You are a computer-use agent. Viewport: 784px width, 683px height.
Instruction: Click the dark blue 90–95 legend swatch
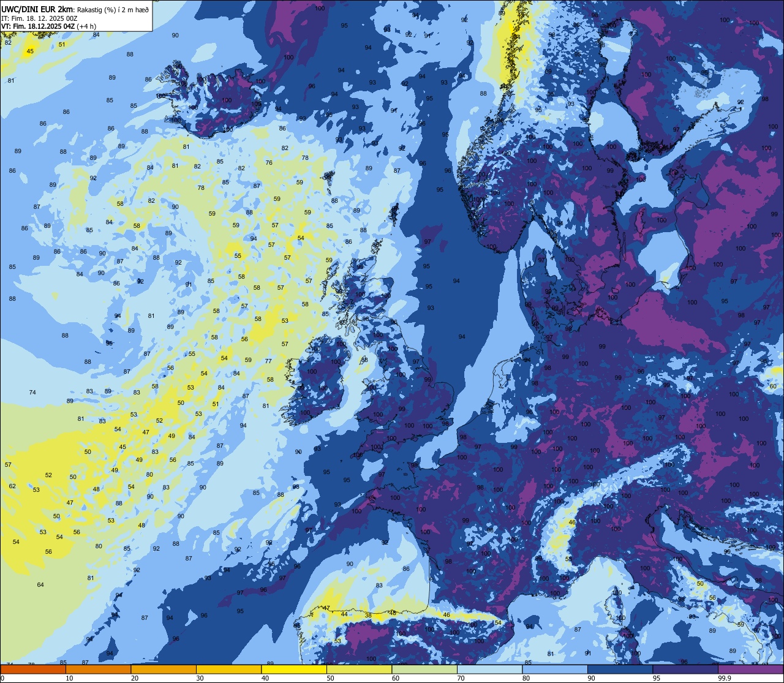point(620,669)
